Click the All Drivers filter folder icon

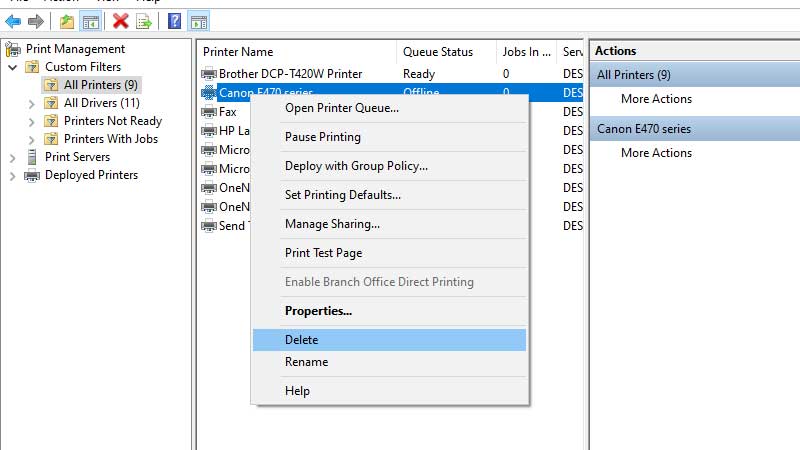coord(51,103)
